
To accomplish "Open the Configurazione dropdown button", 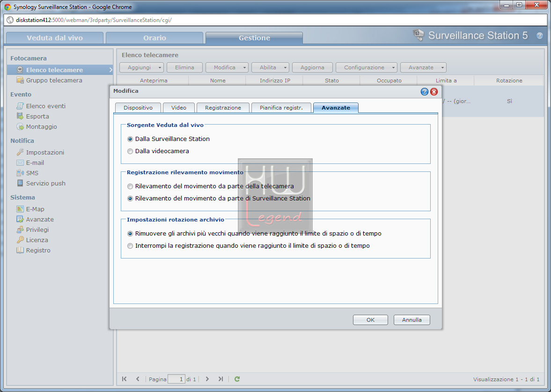I will point(367,67).
